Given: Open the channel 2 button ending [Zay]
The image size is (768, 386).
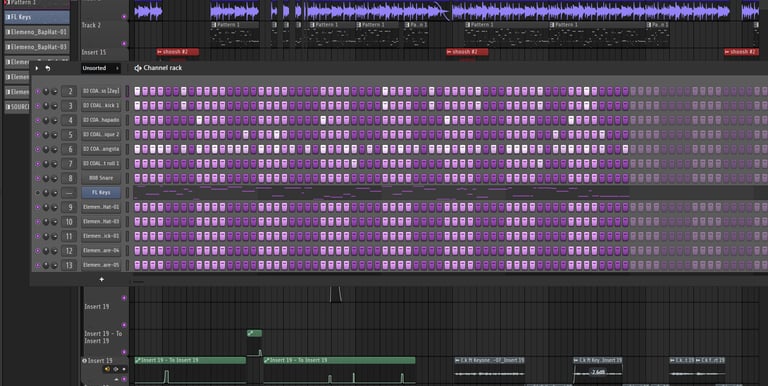Looking at the screenshot, I should click(101, 91).
